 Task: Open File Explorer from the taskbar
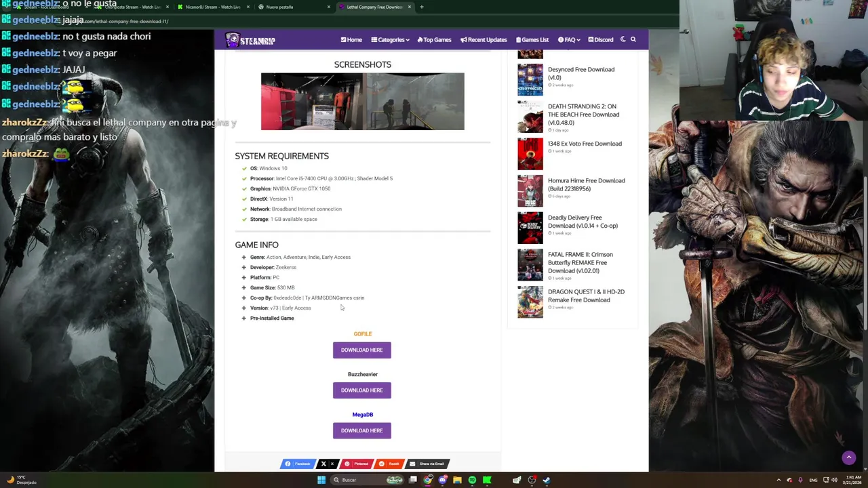point(458,480)
